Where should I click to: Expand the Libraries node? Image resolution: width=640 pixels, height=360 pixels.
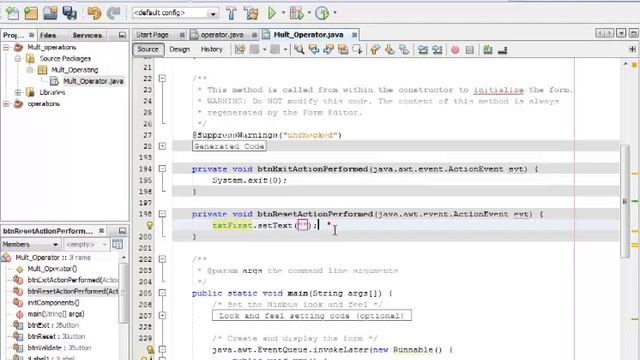pyautogui.click(x=18, y=93)
